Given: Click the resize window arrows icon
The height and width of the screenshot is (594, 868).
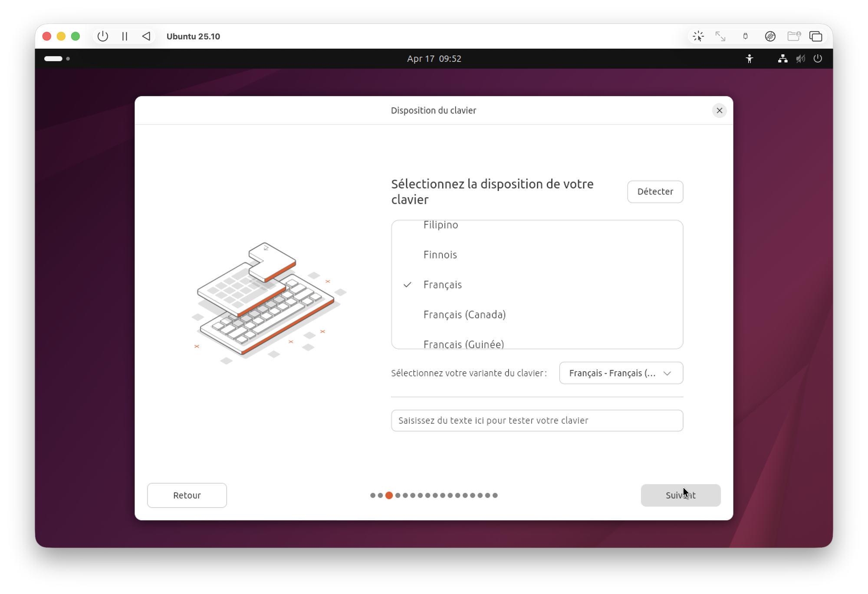Looking at the screenshot, I should [x=720, y=36].
